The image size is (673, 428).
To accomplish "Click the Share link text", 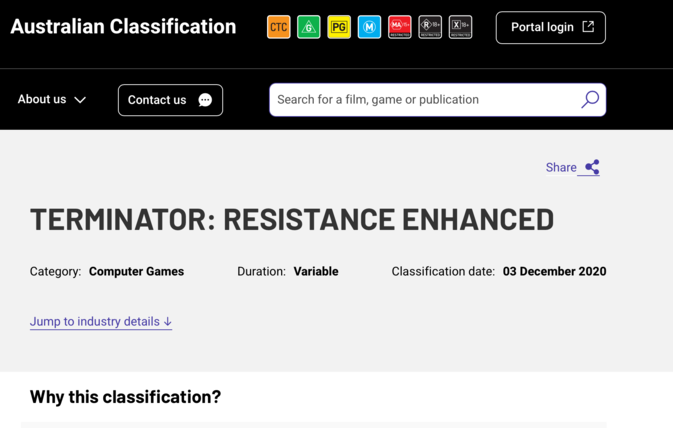I will point(561,167).
